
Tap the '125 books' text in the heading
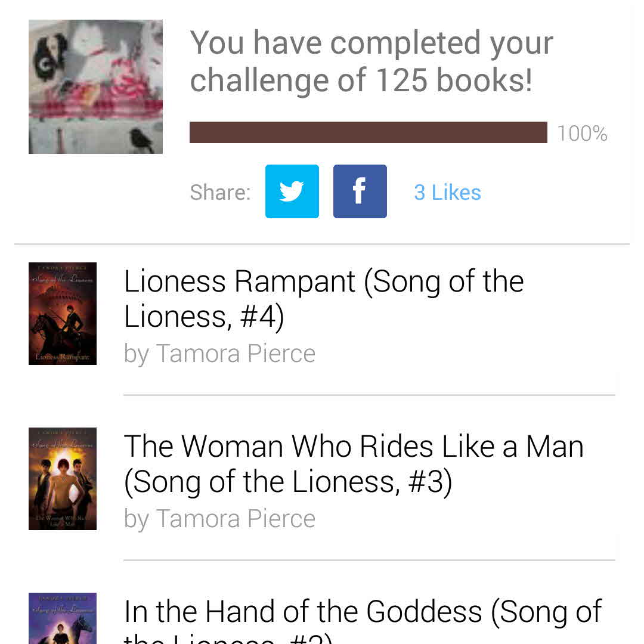click(453, 81)
